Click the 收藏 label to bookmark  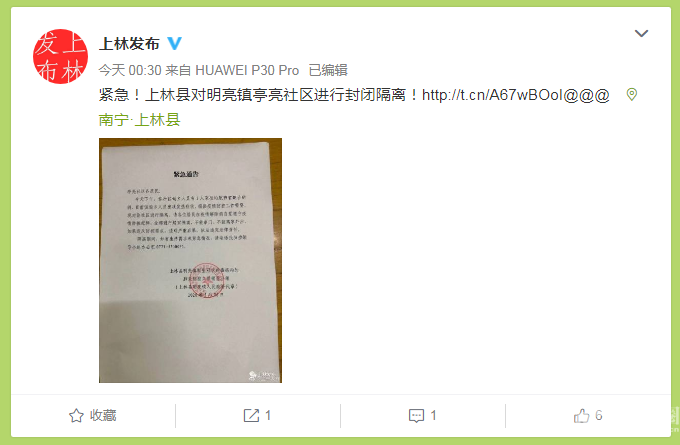(x=103, y=416)
